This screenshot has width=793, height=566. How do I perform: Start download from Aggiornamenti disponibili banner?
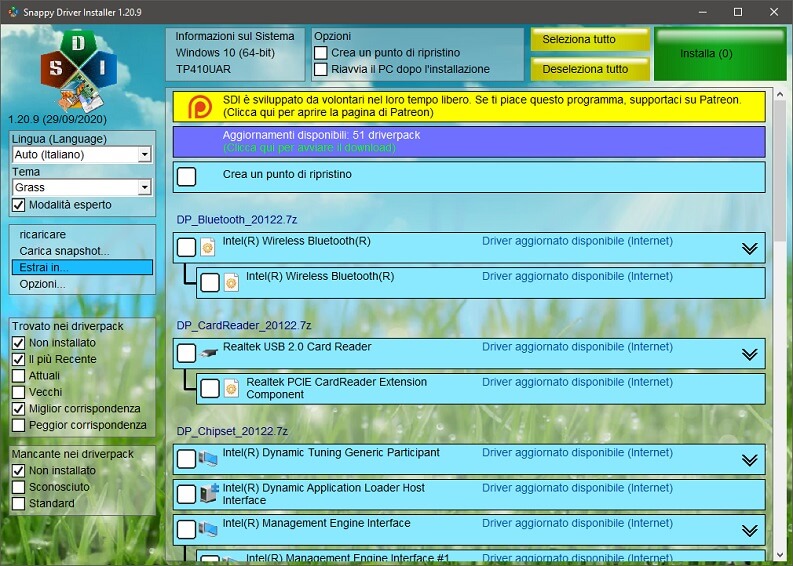click(469, 142)
